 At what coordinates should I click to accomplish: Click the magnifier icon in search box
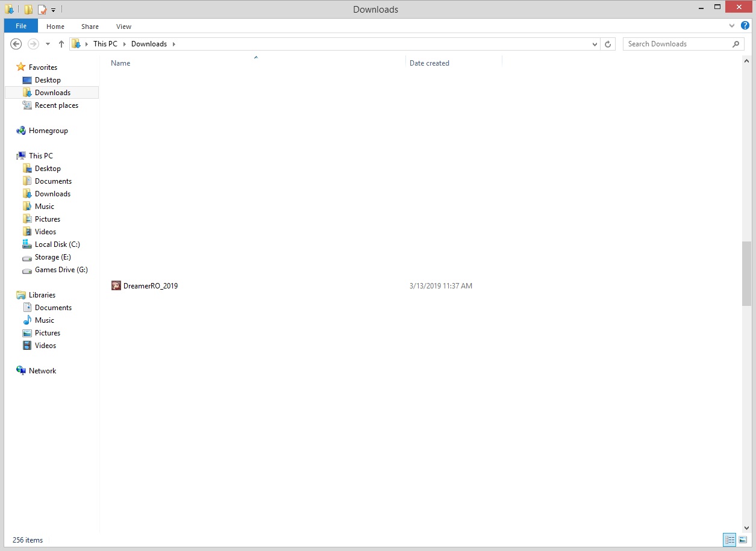point(736,44)
